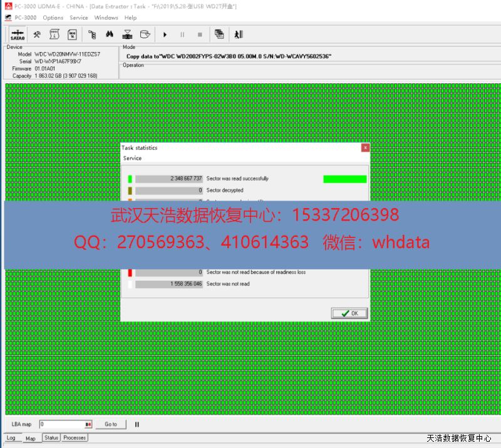Close the Task statistics dialog
The image size is (501, 448).
pos(365,147)
